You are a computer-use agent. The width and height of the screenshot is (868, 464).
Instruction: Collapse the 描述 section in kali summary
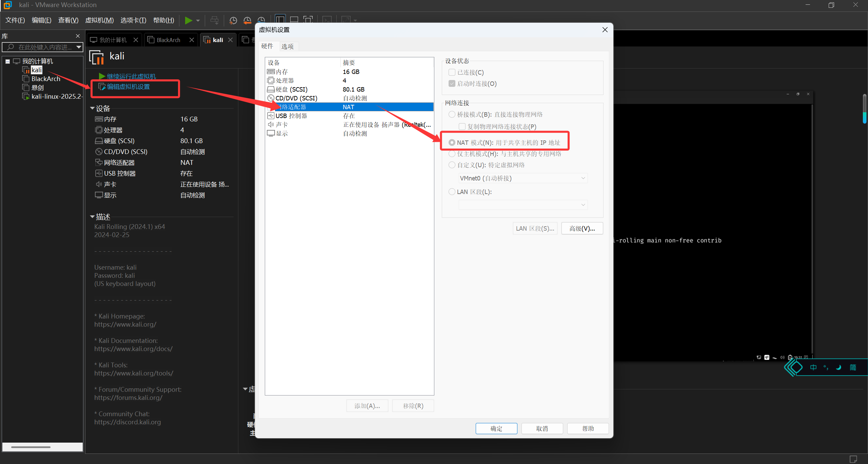tap(92, 217)
